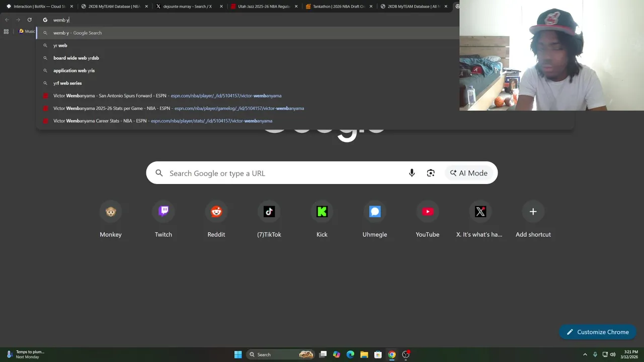Viewport: 644px width, 362px height.
Task: Switch to first 2KDB MyTEAM Database tab
Action: (x=114, y=7)
